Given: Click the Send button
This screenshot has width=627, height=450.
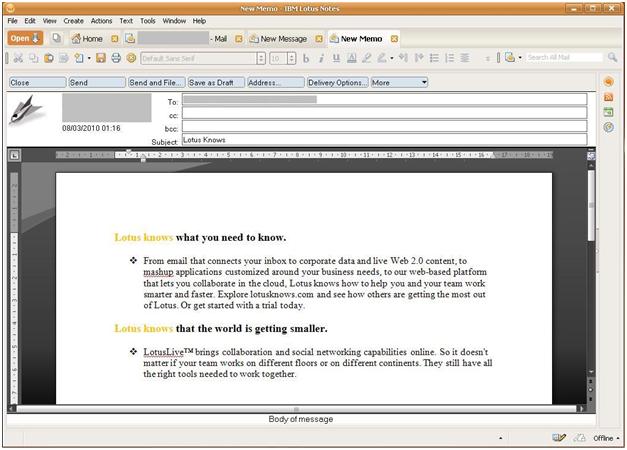Looking at the screenshot, I should click(97, 82).
